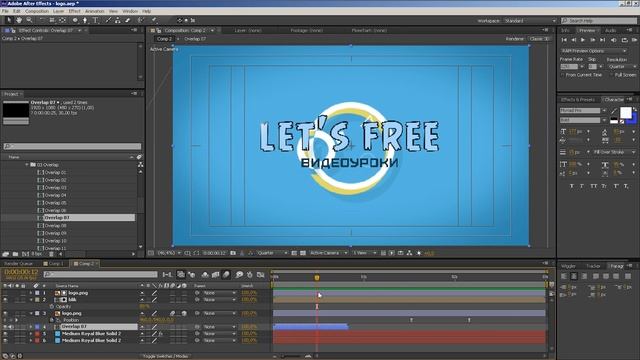Toggle visibility of Overlap 07 layer
This screenshot has height=360, width=640.
5,327
